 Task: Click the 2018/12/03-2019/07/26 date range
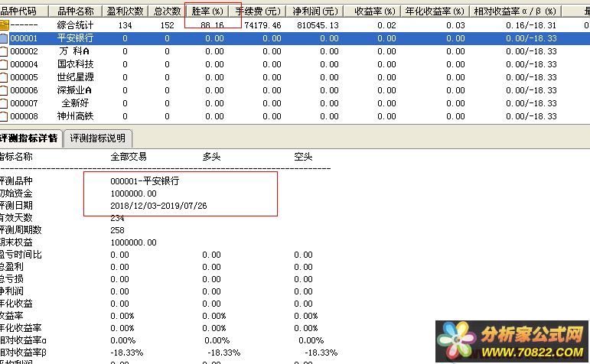click(x=159, y=206)
